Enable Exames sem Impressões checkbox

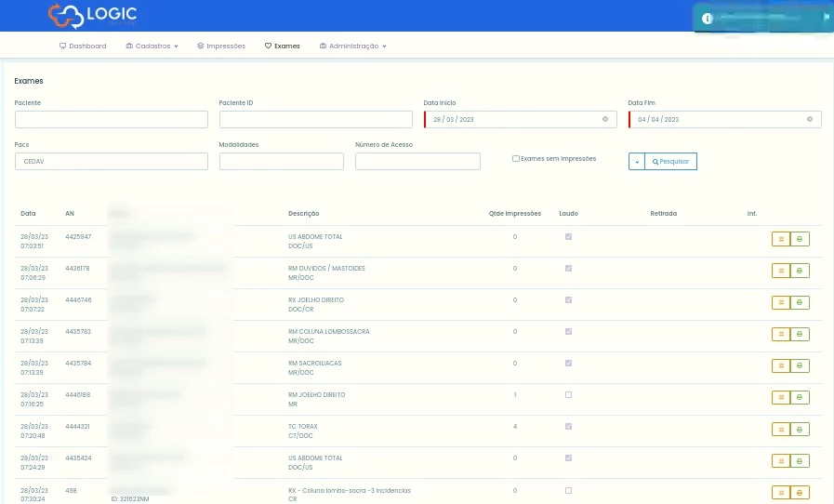(516, 159)
